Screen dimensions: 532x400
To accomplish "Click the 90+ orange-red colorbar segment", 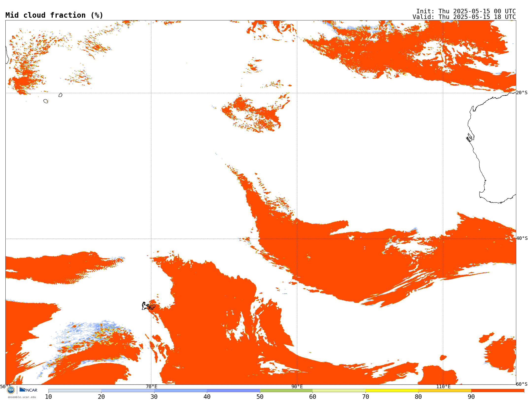I will (x=498, y=391).
